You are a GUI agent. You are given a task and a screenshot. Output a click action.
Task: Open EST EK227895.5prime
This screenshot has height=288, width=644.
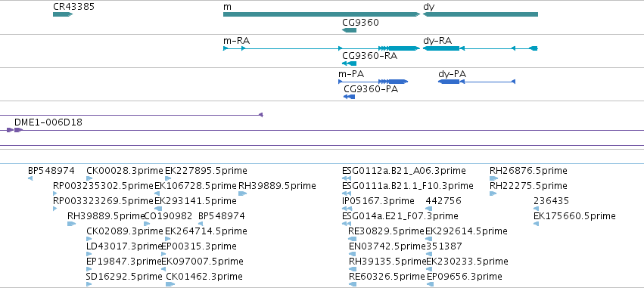pyautogui.click(x=206, y=171)
